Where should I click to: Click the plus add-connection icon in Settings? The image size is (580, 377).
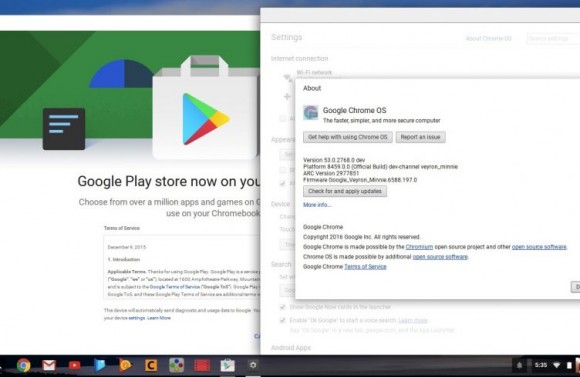pos(287,97)
